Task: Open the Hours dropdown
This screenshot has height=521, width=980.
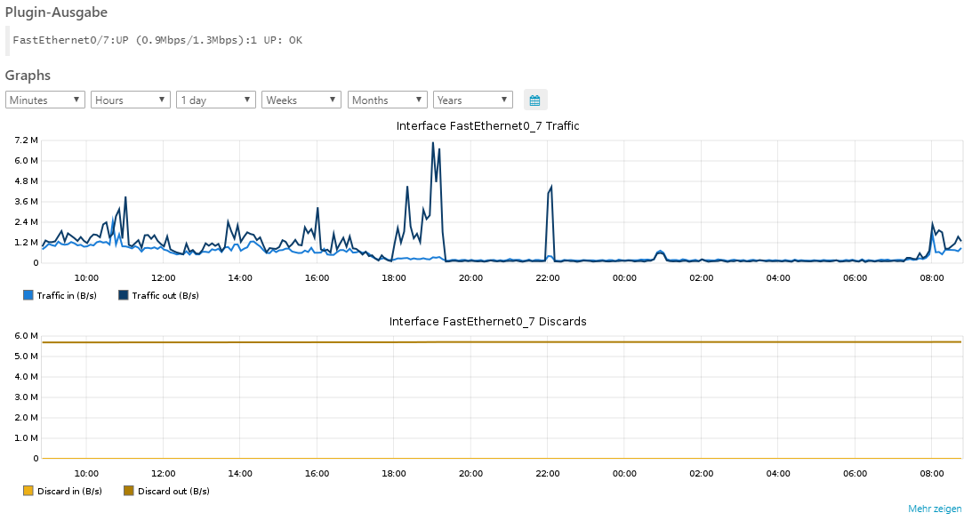Action: click(x=130, y=99)
